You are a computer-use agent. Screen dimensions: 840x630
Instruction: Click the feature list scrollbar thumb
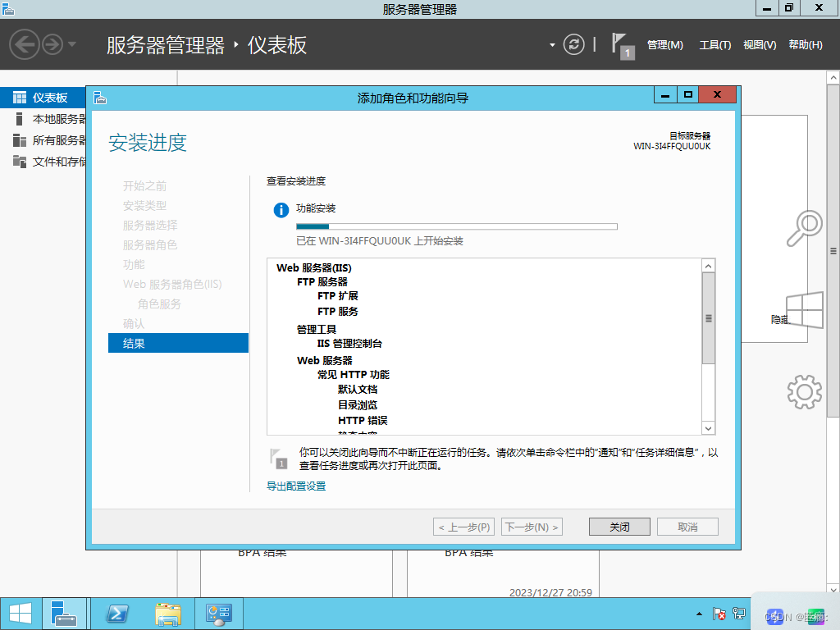(x=708, y=318)
